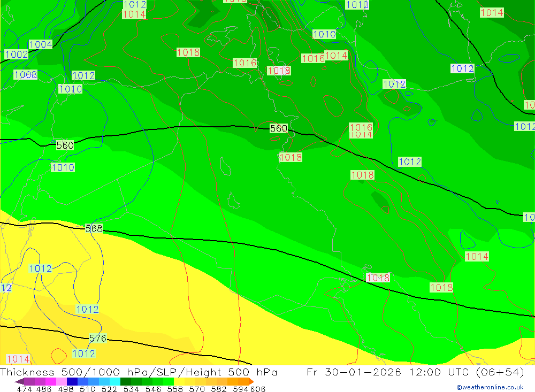Select the cyan legend swatch
Image resolution: width=535 pixels, height=392 pixels.
coord(115,381)
